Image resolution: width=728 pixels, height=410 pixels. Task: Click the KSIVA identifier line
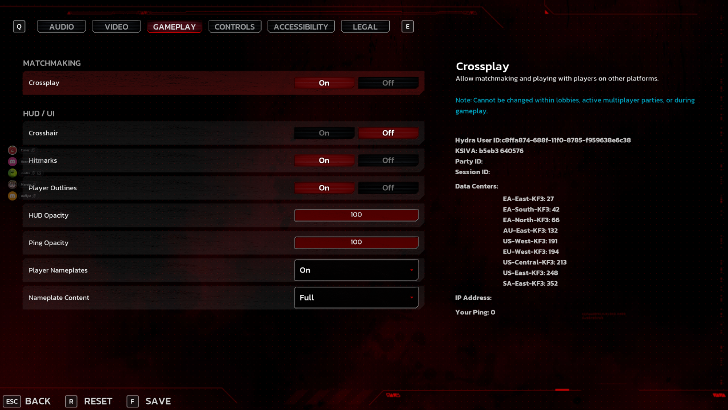pos(489,151)
